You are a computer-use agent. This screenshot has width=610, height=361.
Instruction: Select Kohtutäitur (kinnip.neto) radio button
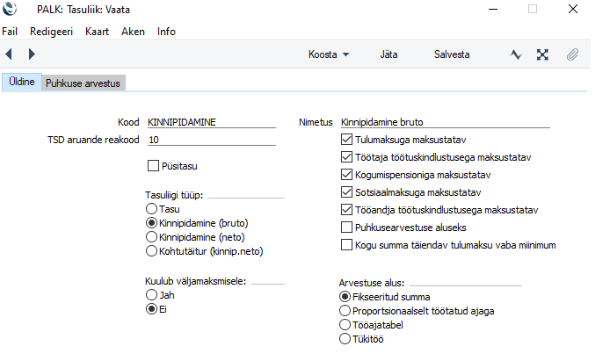tap(151, 251)
